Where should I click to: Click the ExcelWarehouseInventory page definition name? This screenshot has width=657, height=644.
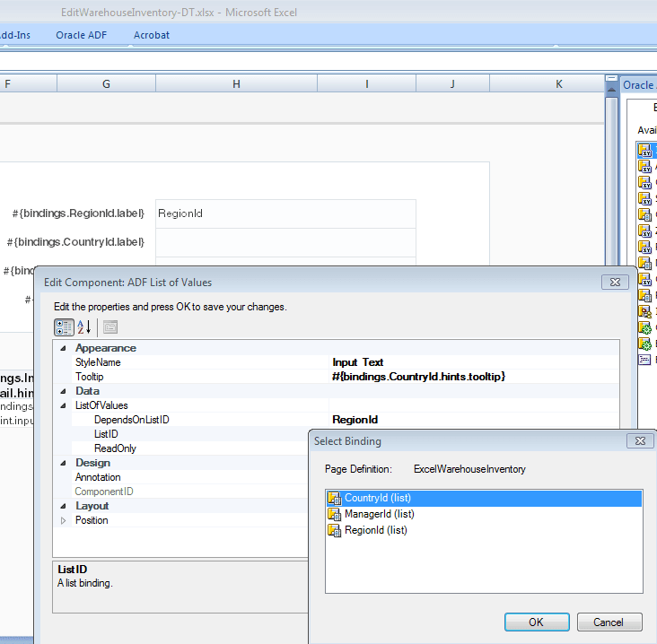(x=469, y=469)
